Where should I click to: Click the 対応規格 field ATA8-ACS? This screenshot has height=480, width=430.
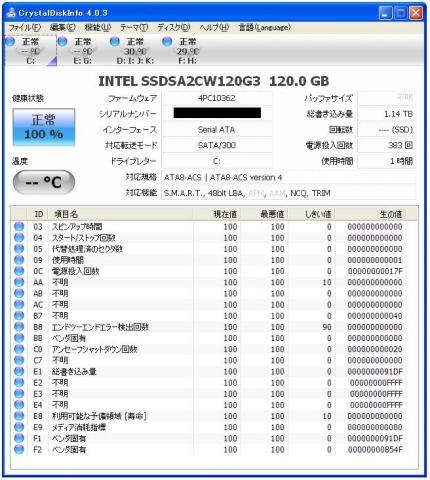(x=289, y=177)
